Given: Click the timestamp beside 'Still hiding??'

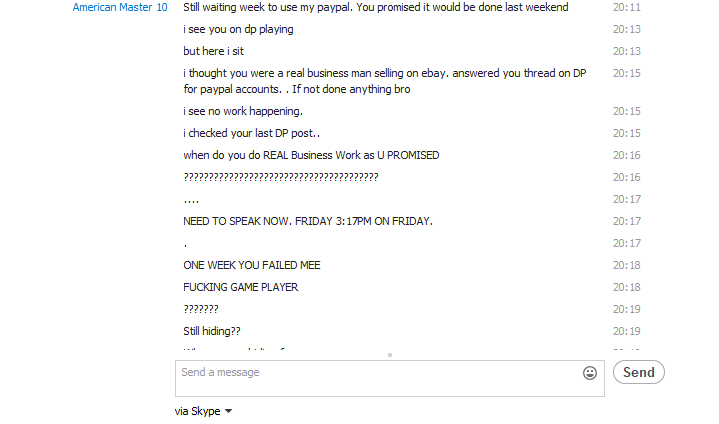Looking at the screenshot, I should tap(626, 331).
